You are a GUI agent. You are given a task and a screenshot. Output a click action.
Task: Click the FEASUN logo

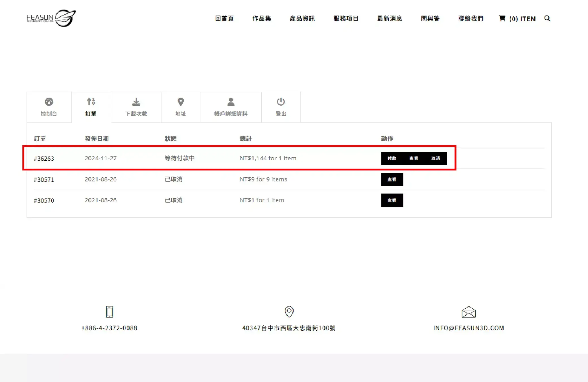tap(51, 18)
